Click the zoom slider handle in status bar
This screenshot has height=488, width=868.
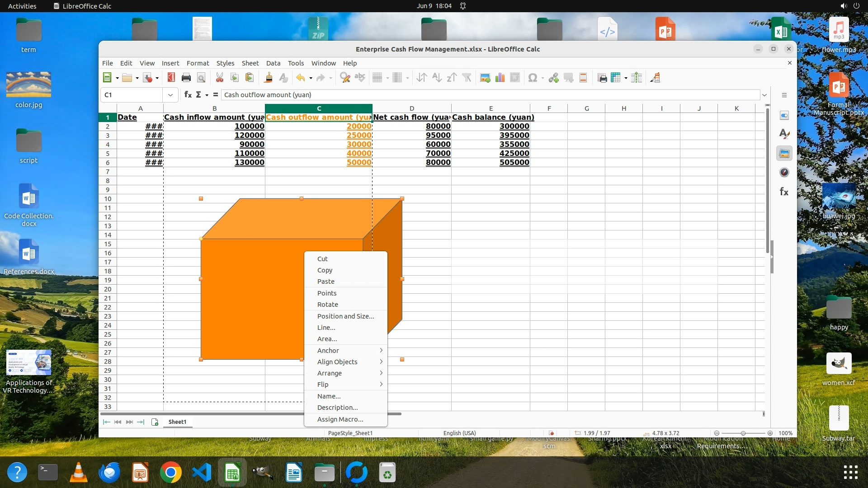(743, 433)
